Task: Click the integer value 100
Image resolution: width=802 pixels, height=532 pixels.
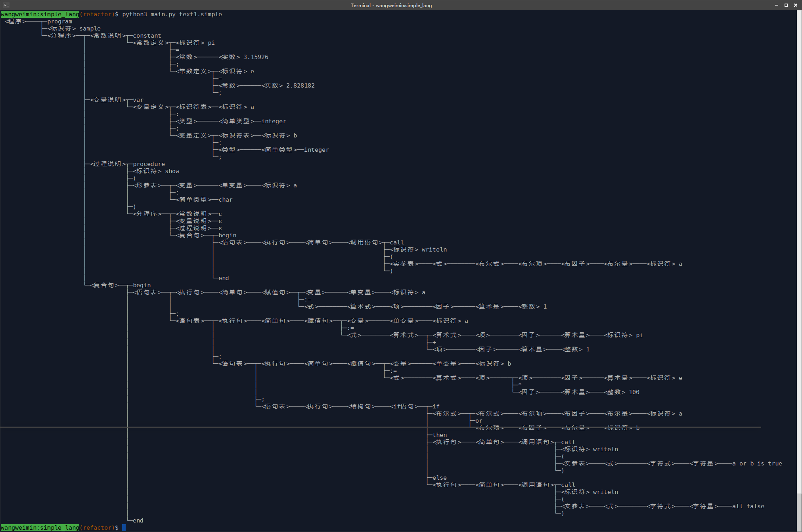Action: [x=634, y=392]
